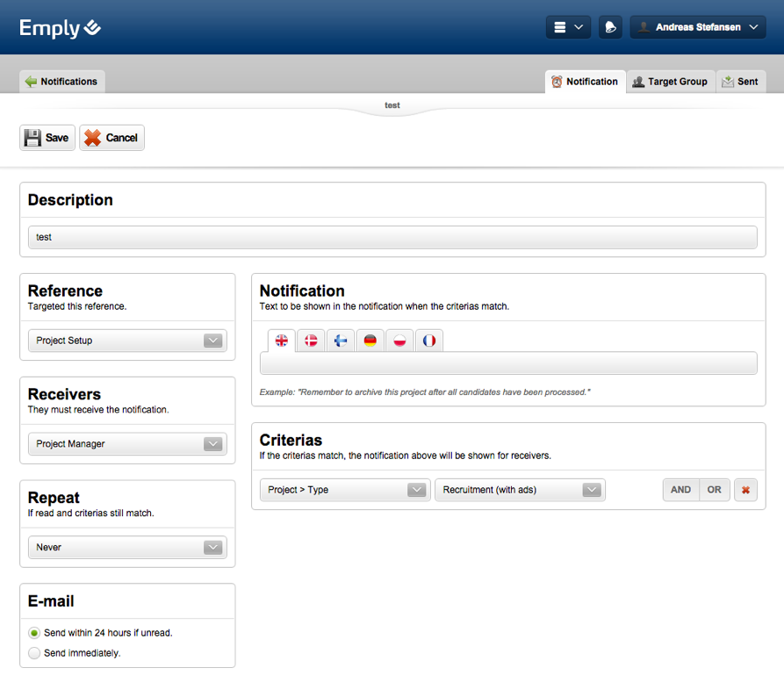Cancel editing the notification
The height and width of the screenshot is (675, 784).
(112, 138)
